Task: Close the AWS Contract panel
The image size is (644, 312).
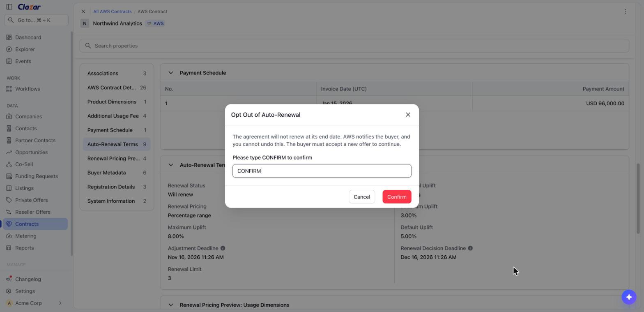Action: click(x=83, y=12)
